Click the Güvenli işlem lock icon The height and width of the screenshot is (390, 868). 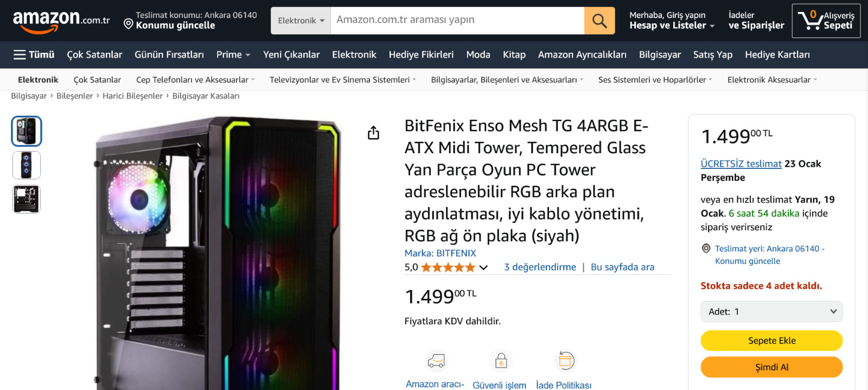(x=501, y=361)
